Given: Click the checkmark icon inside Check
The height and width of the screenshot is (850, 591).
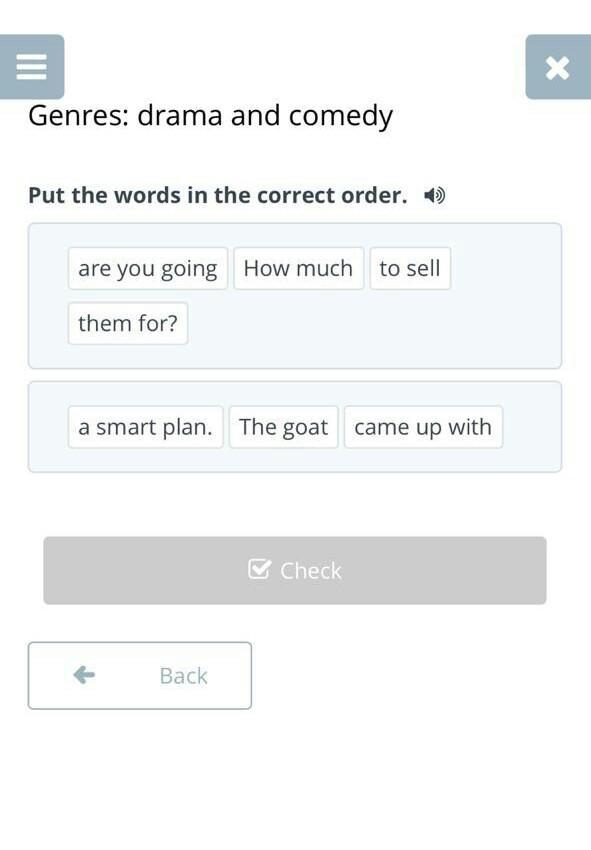Looking at the screenshot, I should point(259,569).
